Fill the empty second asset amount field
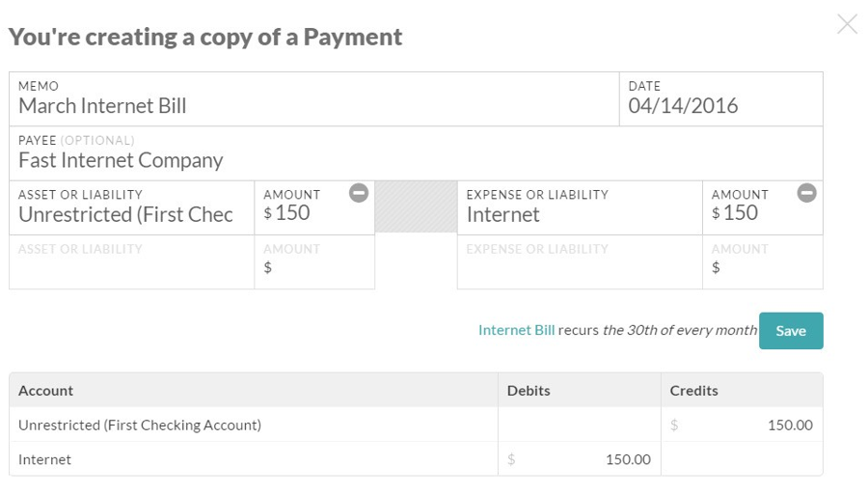 [x=314, y=261]
